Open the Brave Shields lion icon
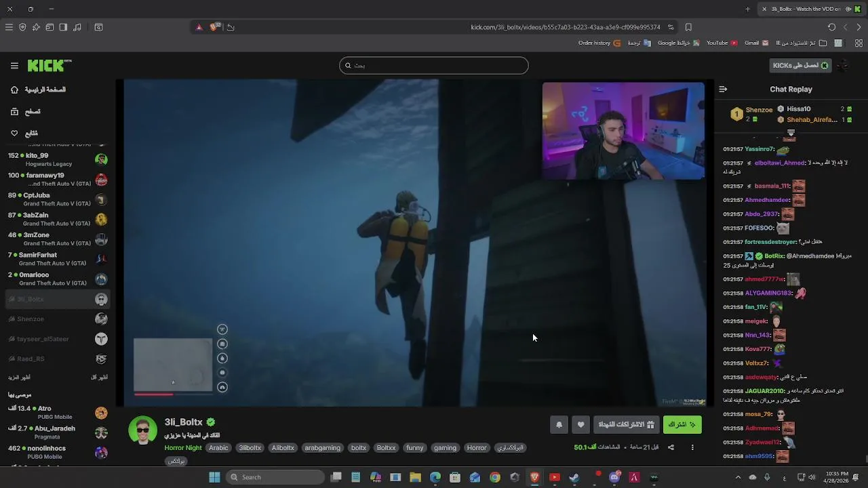 pos(215,27)
